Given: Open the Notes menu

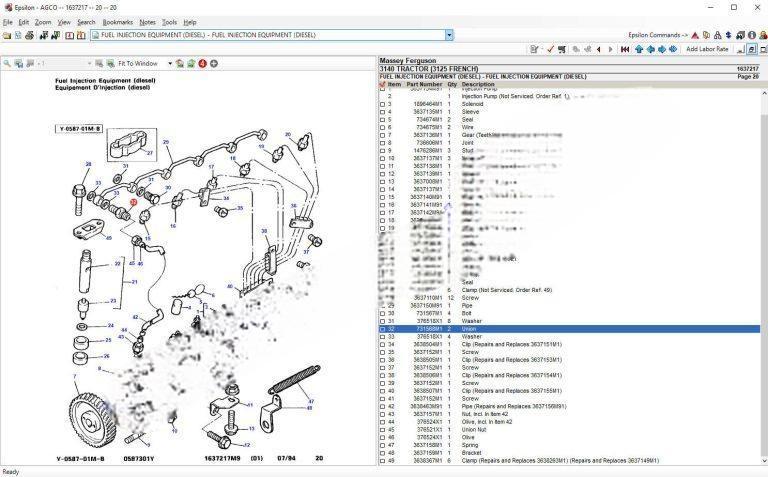Looking at the screenshot, I should pyautogui.click(x=147, y=23).
